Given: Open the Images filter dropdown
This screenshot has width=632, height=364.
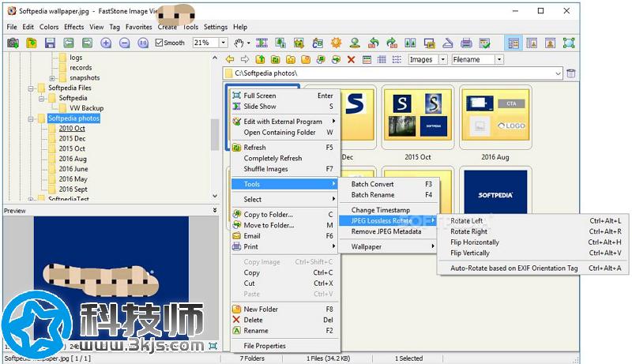Looking at the screenshot, I should tap(443, 59).
